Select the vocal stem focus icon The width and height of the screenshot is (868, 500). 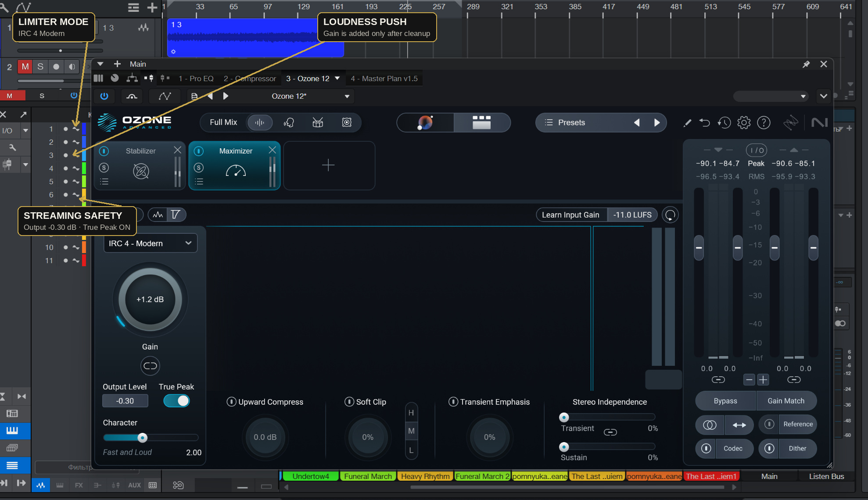coord(289,122)
